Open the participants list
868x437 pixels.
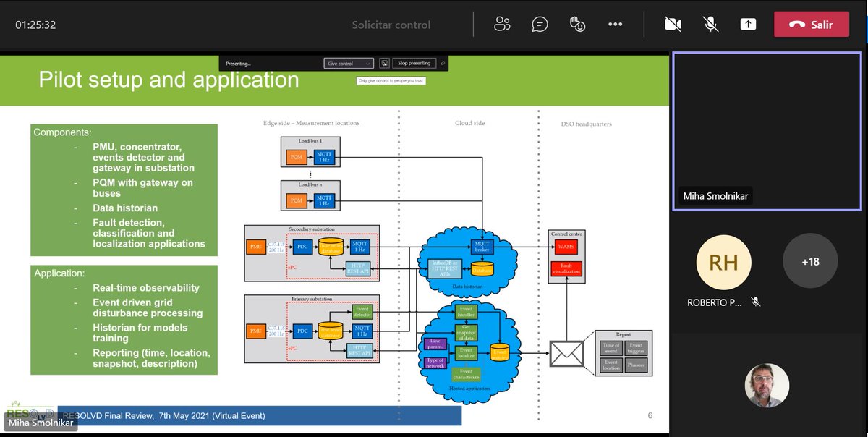(x=502, y=24)
